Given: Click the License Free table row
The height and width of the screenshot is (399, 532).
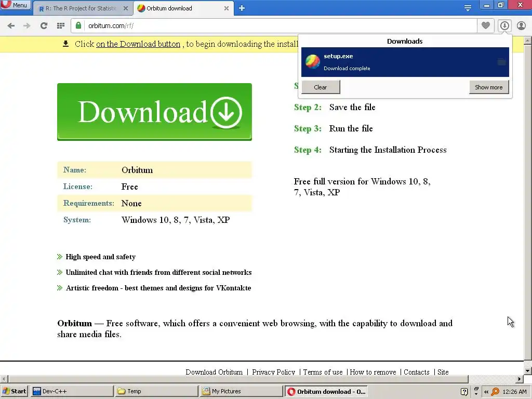Looking at the screenshot, I should [x=154, y=187].
